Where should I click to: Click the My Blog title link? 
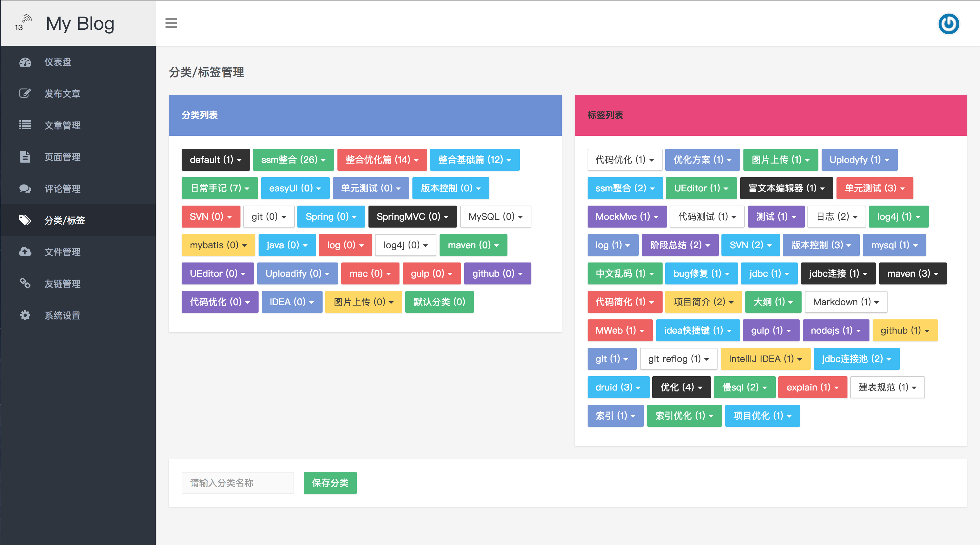[80, 24]
